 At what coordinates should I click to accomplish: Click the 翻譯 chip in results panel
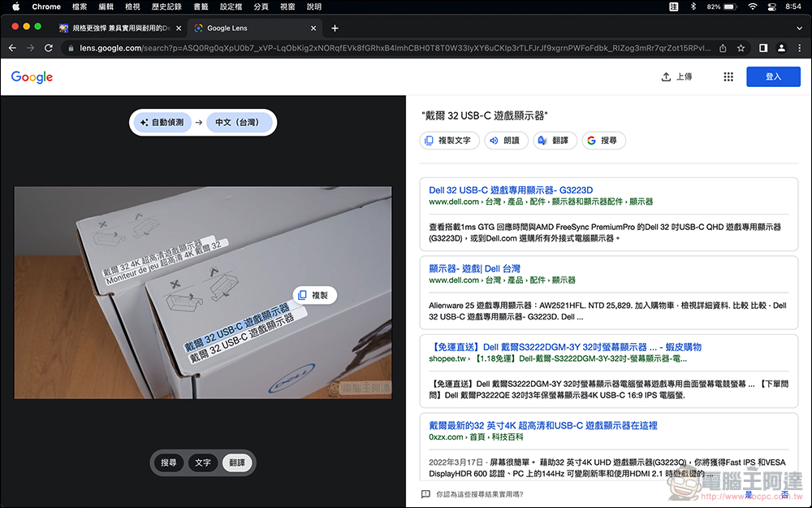[554, 141]
